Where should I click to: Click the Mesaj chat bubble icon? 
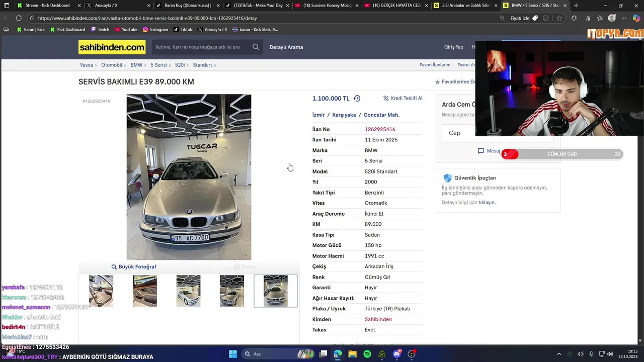(x=481, y=151)
